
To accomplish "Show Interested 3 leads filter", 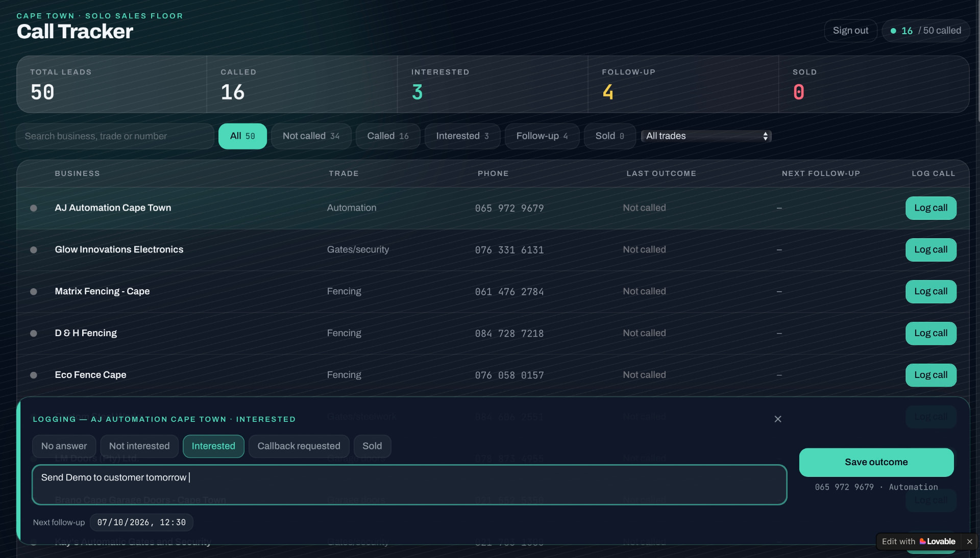I will coord(462,136).
